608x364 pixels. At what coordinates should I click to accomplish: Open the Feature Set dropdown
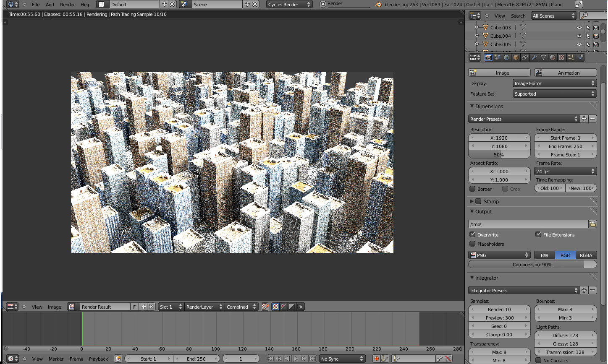pyautogui.click(x=555, y=94)
